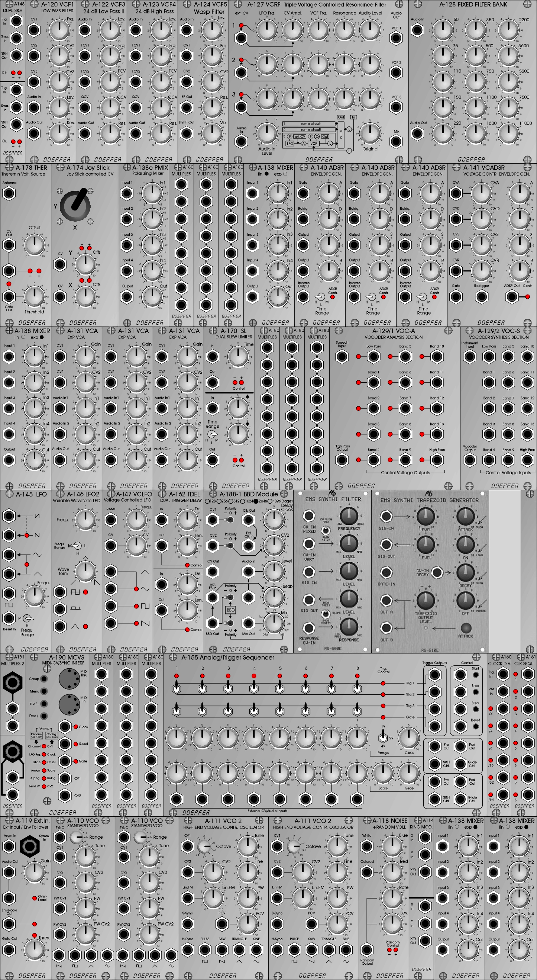Click the BP Out jack on A-124 Wasp Filter

click(x=186, y=107)
